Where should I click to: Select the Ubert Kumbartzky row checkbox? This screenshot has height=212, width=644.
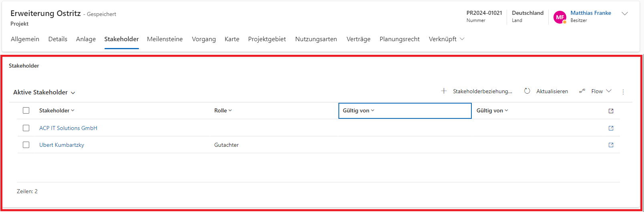[26, 145]
